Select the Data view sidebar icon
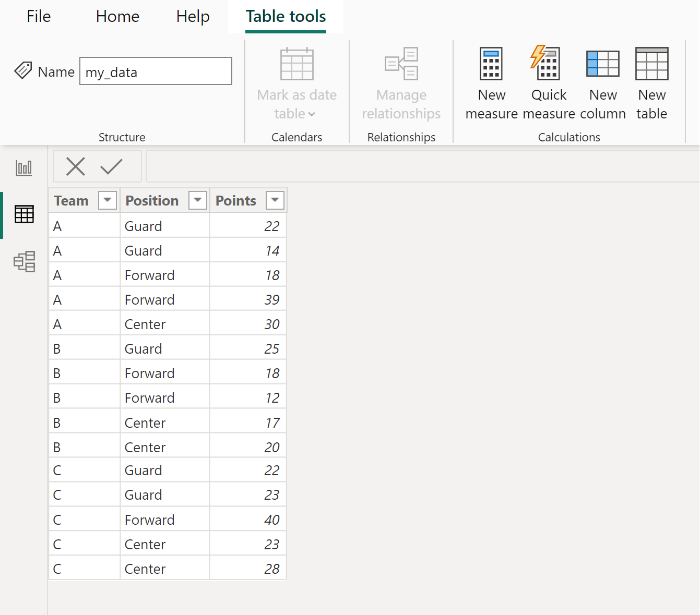This screenshot has height=615, width=700. 24,214
